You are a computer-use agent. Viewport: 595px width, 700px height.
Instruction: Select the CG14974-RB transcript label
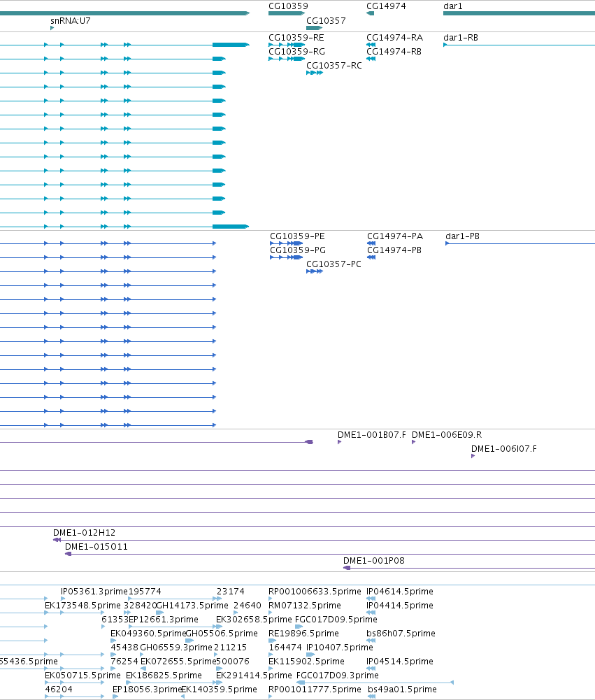pyautogui.click(x=394, y=51)
